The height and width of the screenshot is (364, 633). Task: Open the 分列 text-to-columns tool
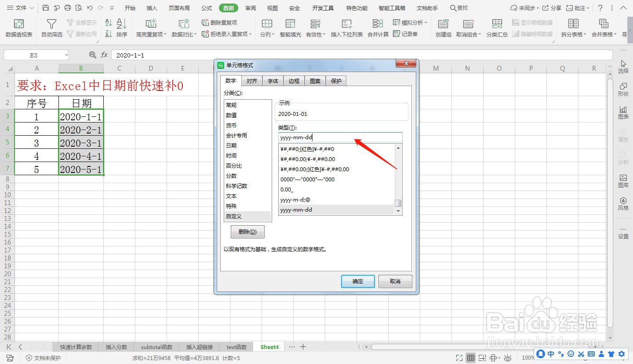click(267, 28)
